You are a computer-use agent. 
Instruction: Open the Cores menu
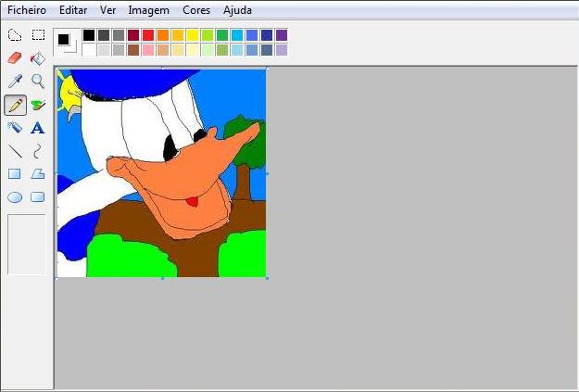click(196, 10)
